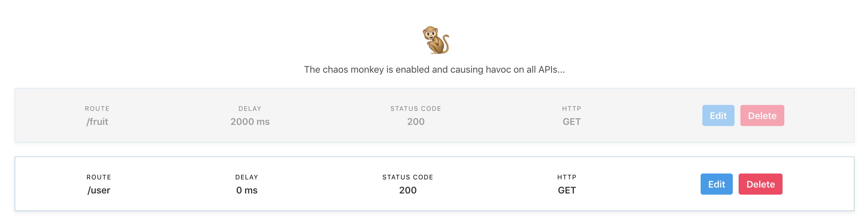Delete the /fruit route
This screenshot has height=221, width=868.
[762, 116]
